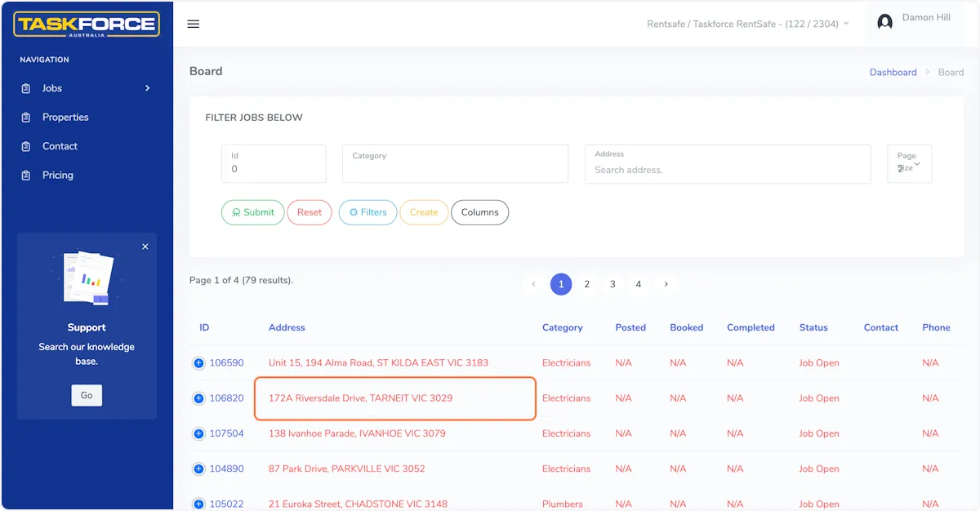Screen dimensions: 980x511
Task: Go to page 3 of results
Action: pyautogui.click(x=612, y=284)
